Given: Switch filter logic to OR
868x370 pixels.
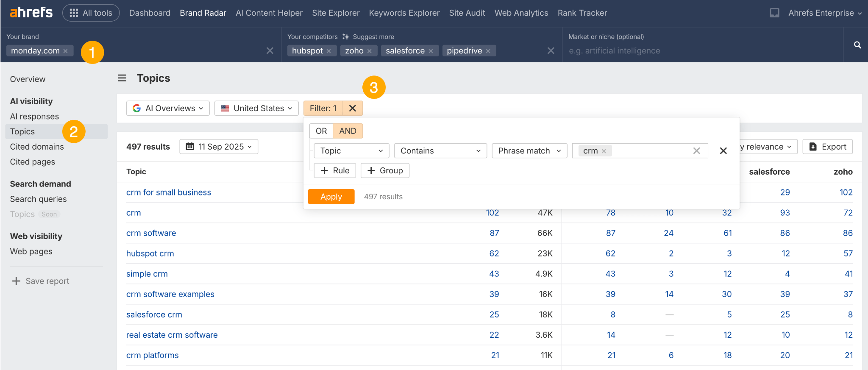Looking at the screenshot, I should point(321,131).
